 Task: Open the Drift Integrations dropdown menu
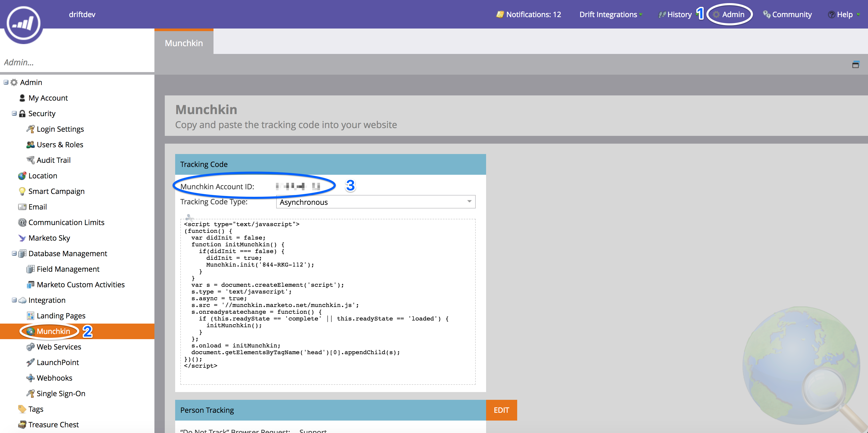click(x=611, y=15)
